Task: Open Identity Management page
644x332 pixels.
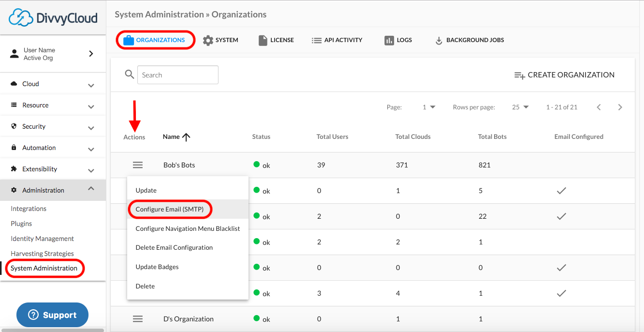Action: (42, 239)
